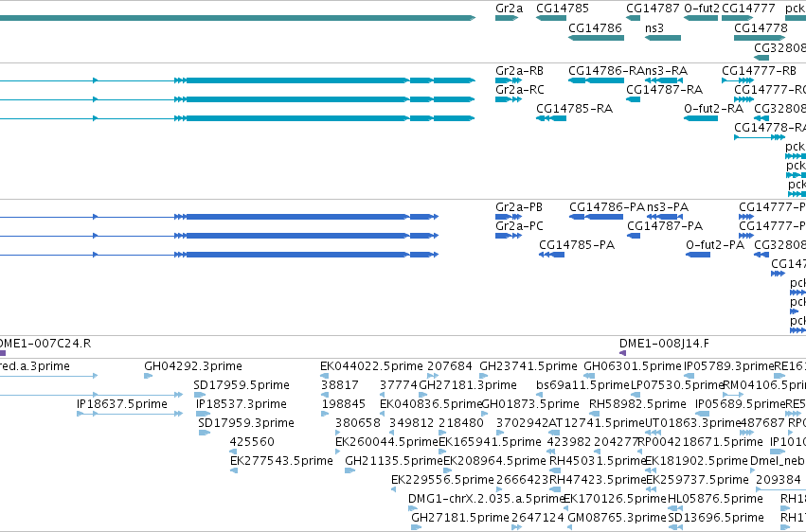The height and width of the screenshot is (532, 806).
Task: Select transcript CG14777-RB
Action: [759, 71]
